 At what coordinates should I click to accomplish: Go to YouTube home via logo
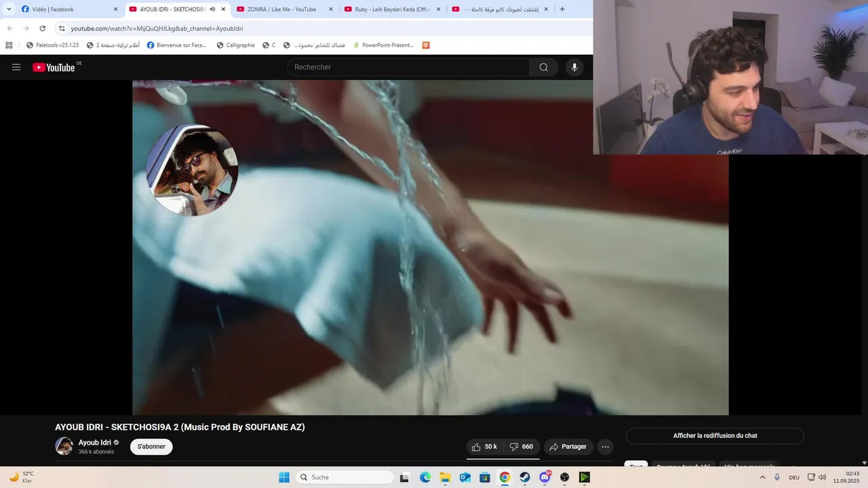(x=54, y=67)
